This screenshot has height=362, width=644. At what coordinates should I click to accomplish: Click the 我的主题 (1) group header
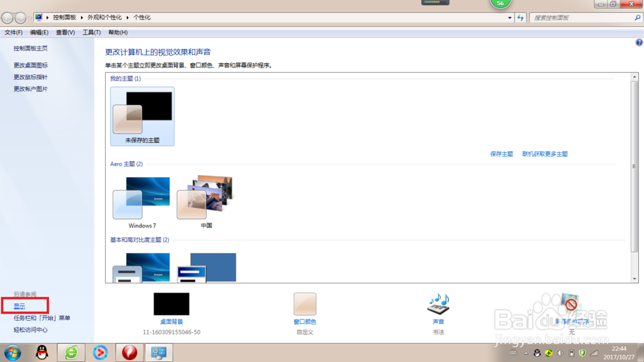pos(126,79)
